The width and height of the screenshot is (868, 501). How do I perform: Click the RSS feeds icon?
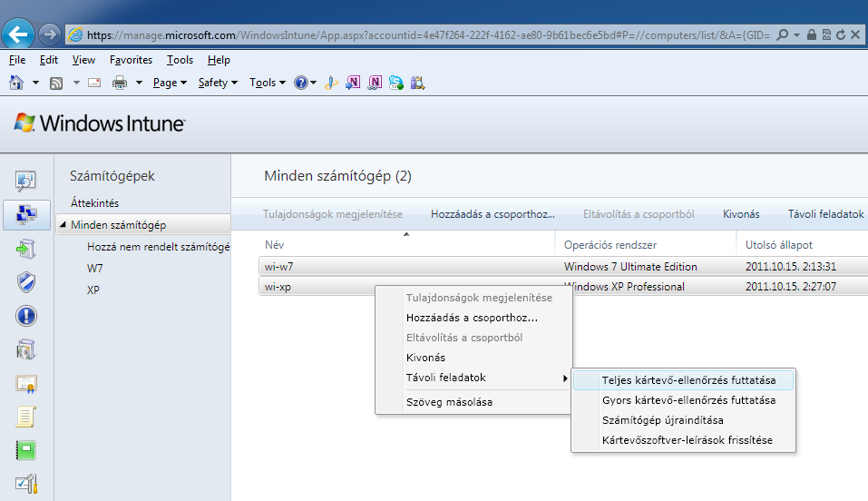coord(56,83)
